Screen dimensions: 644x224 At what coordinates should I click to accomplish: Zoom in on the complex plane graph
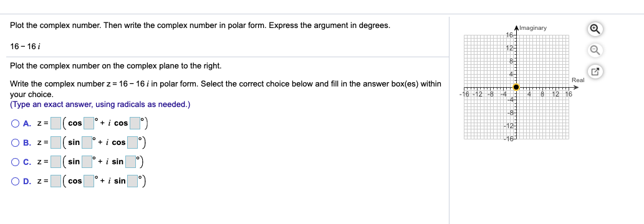[594, 29]
